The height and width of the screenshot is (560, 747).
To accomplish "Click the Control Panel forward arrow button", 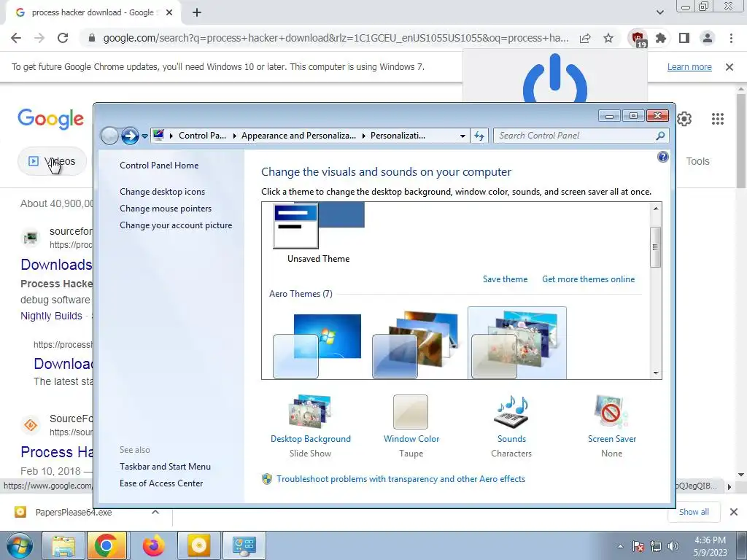I will (x=130, y=136).
